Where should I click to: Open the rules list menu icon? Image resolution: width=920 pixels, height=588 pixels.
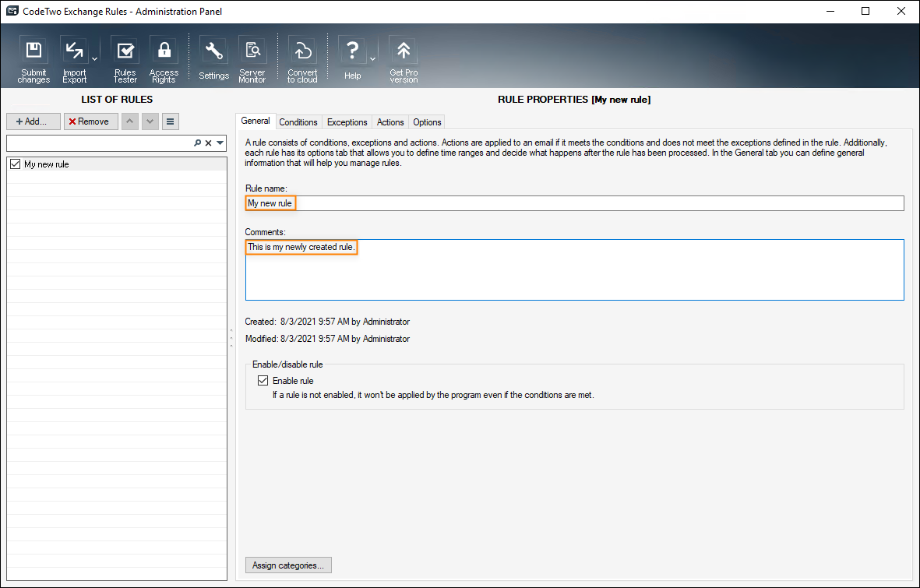[x=170, y=121]
